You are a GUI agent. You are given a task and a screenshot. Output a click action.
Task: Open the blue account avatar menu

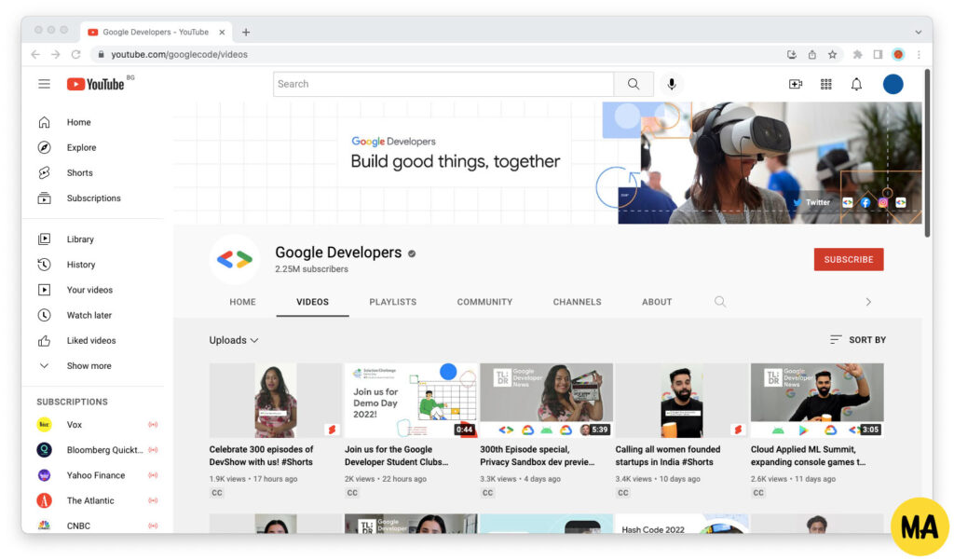point(893,84)
